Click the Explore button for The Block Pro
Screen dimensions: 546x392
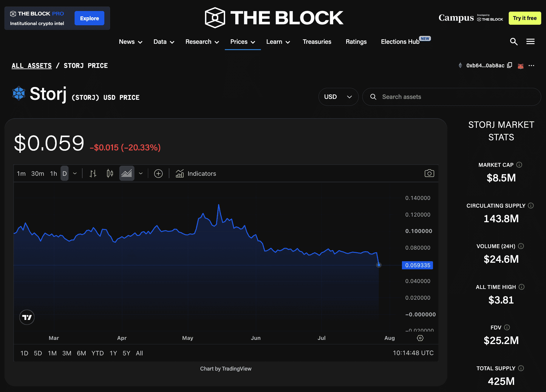coord(89,18)
